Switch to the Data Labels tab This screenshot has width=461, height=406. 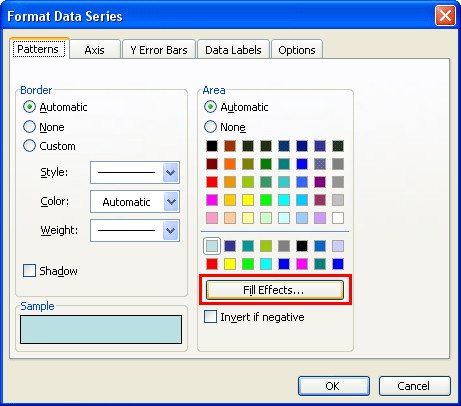pyautogui.click(x=233, y=50)
